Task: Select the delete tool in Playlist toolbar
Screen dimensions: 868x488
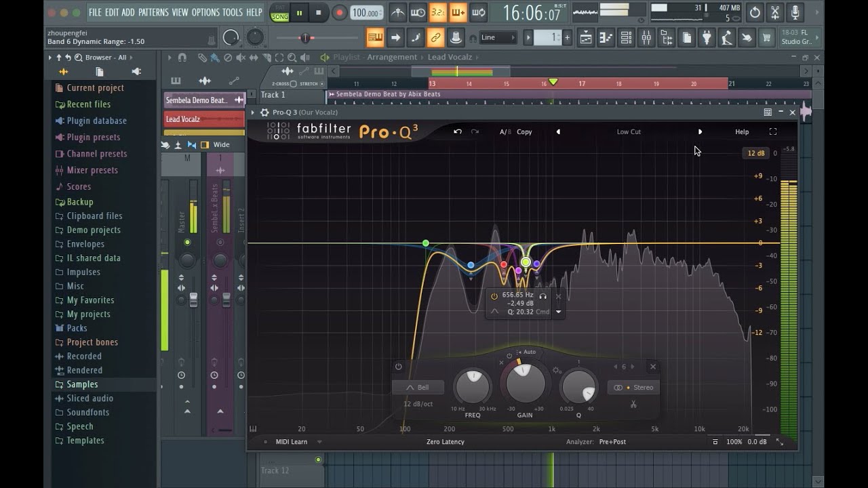Action: click(x=228, y=58)
